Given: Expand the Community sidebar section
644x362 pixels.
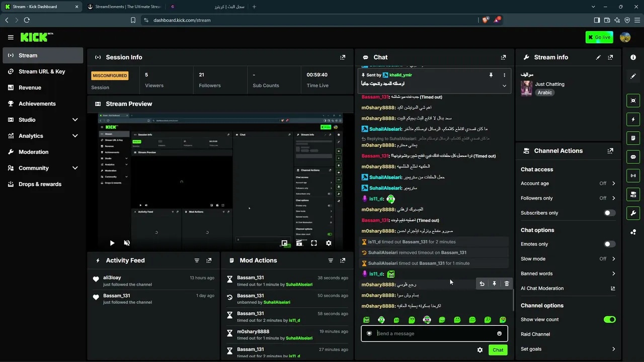Looking at the screenshot, I should (x=75, y=168).
